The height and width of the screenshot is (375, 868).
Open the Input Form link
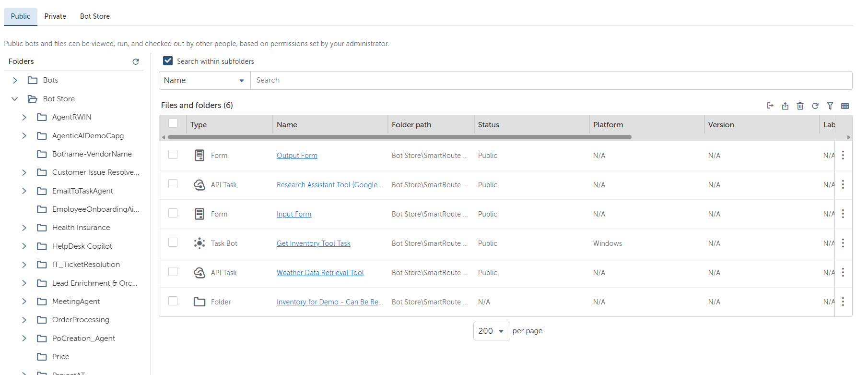[293, 214]
